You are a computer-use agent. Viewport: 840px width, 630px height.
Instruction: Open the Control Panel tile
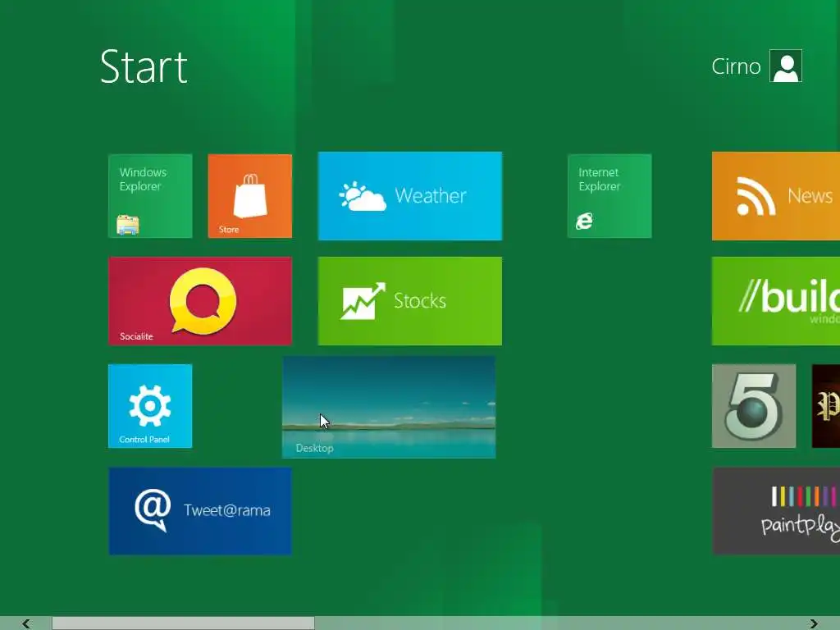click(x=150, y=406)
